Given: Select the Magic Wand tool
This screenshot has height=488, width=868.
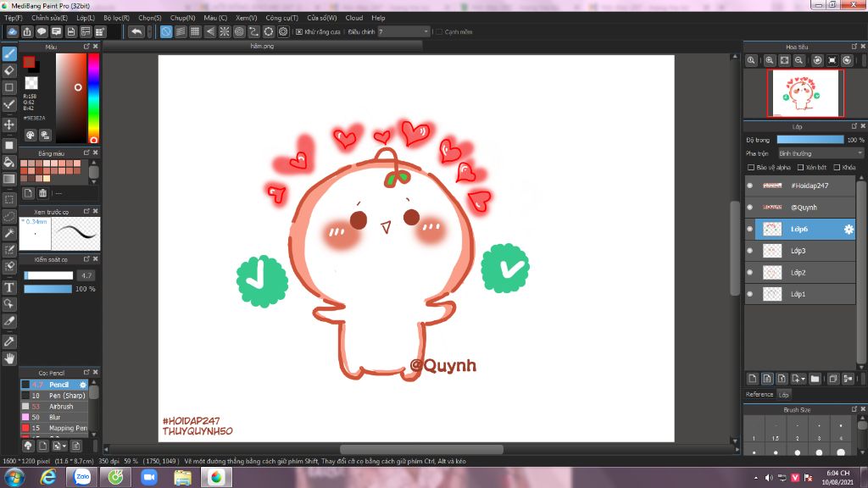Looking at the screenshot, I should pyautogui.click(x=9, y=233).
